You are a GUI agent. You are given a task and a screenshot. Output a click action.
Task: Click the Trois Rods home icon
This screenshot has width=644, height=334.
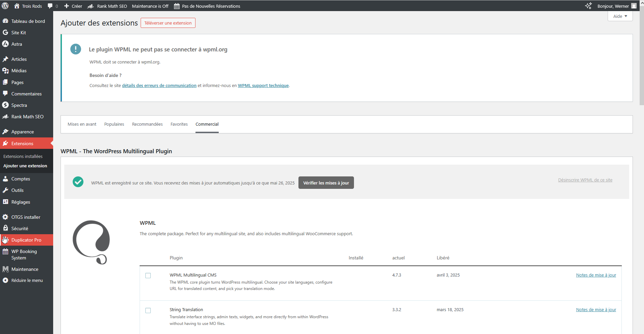point(17,6)
